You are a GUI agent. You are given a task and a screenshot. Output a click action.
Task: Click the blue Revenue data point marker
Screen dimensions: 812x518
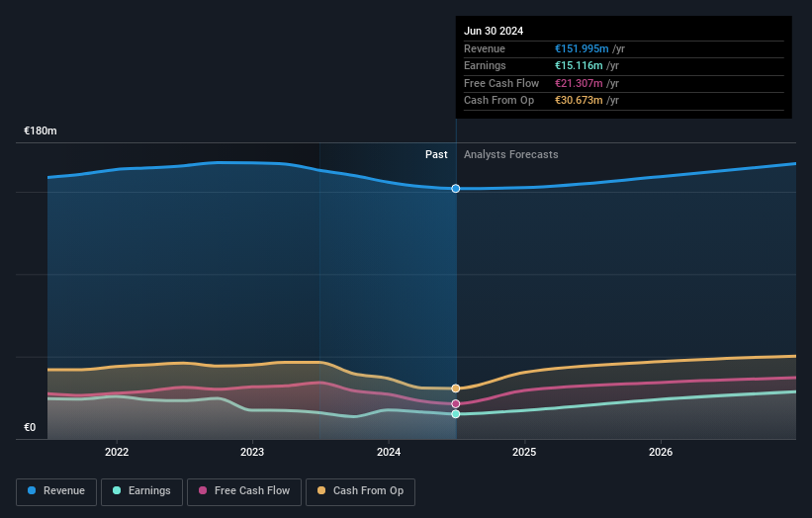pyautogui.click(x=456, y=189)
